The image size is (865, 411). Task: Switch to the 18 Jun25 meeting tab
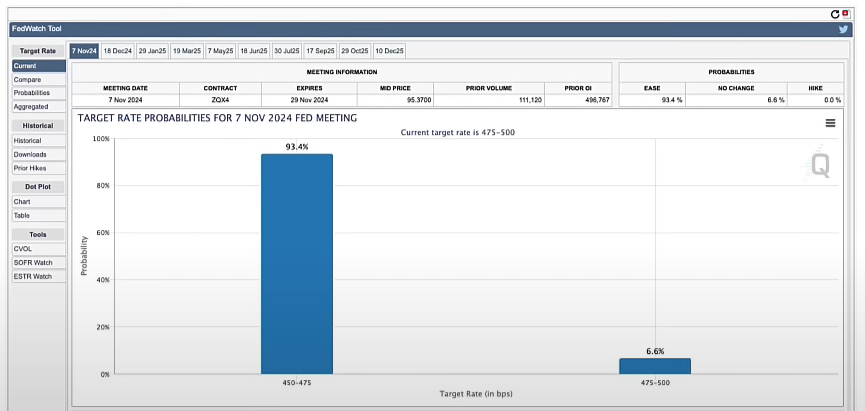[254, 51]
